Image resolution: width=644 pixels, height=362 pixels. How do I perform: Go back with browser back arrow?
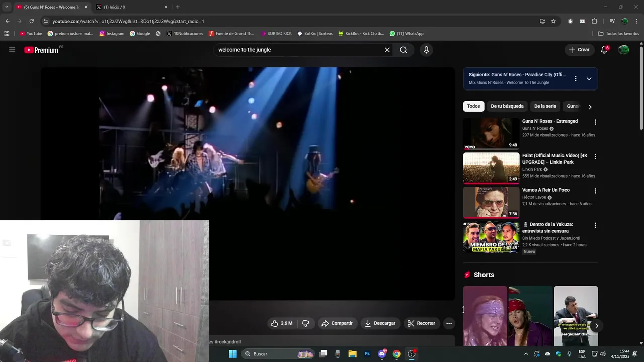pyautogui.click(x=7, y=21)
